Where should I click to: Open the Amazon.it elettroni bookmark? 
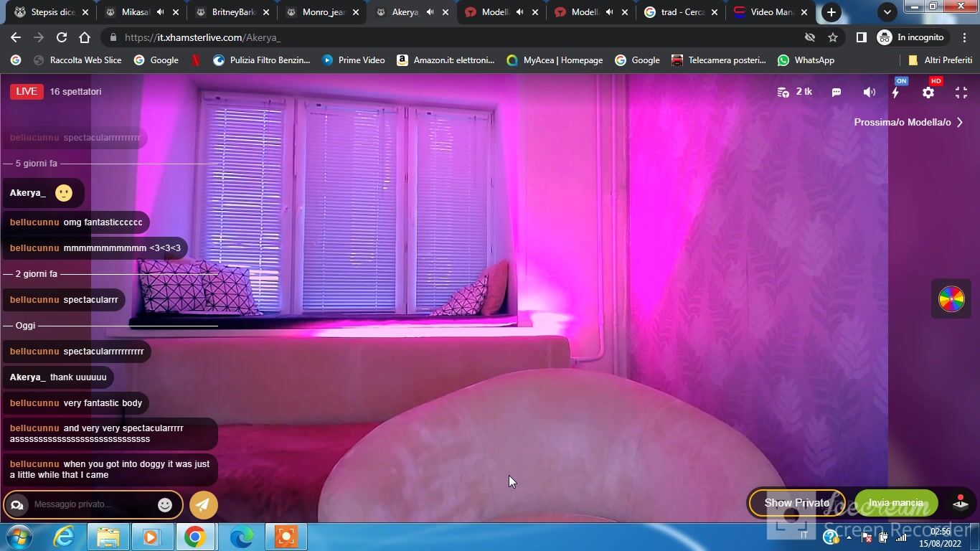[446, 60]
